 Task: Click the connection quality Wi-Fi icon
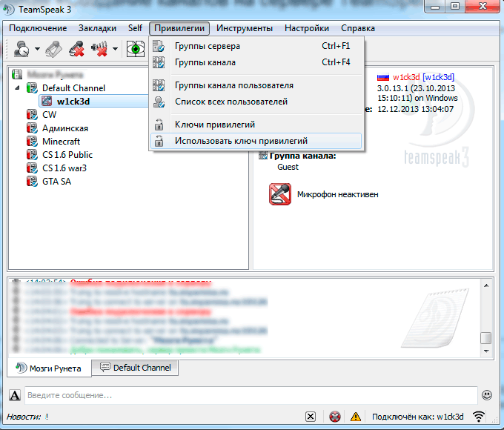(x=479, y=417)
